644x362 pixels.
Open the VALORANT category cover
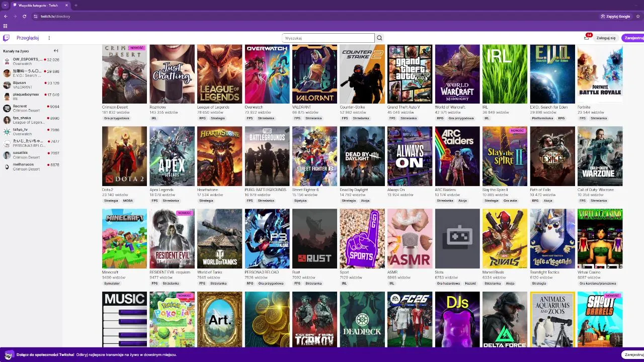tap(314, 74)
